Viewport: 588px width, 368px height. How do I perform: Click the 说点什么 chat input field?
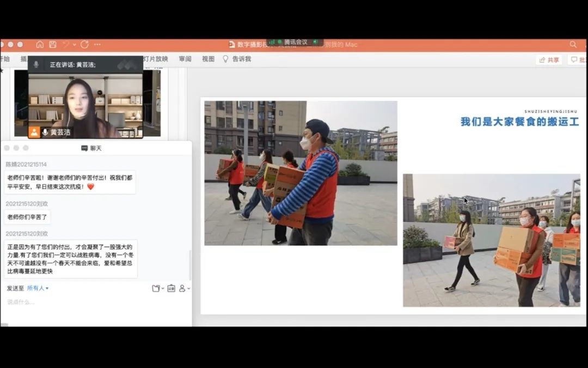point(82,302)
